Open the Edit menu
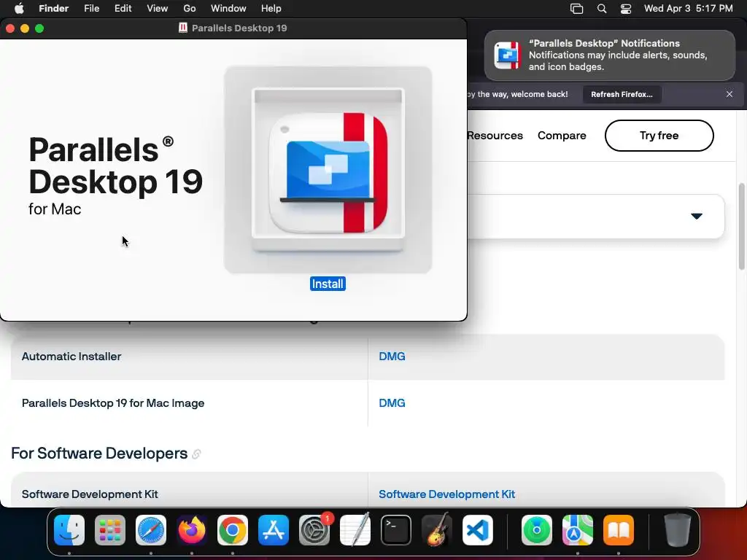 123,9
